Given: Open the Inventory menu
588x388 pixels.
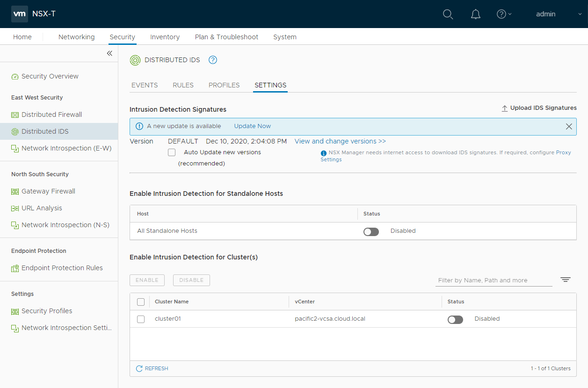Looking at the screenshot, I should [165, 37].
